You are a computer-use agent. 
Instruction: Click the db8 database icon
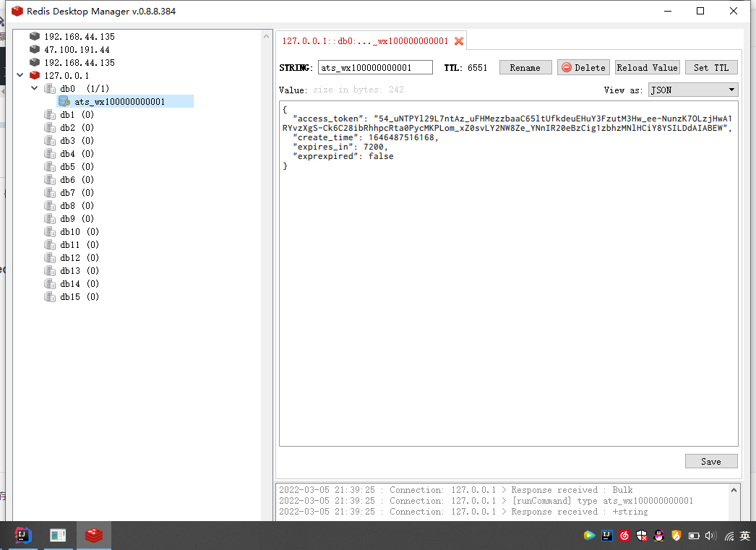(50, 205)
